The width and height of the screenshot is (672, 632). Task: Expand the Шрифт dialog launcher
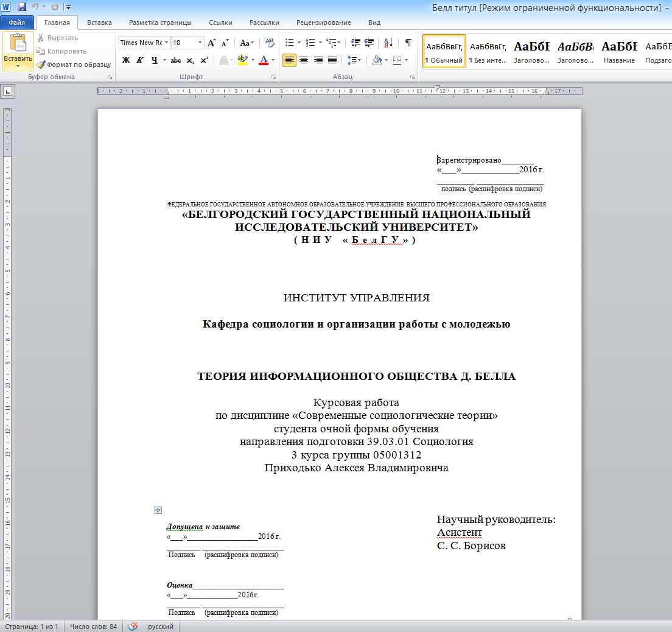(x=273, y=77)
